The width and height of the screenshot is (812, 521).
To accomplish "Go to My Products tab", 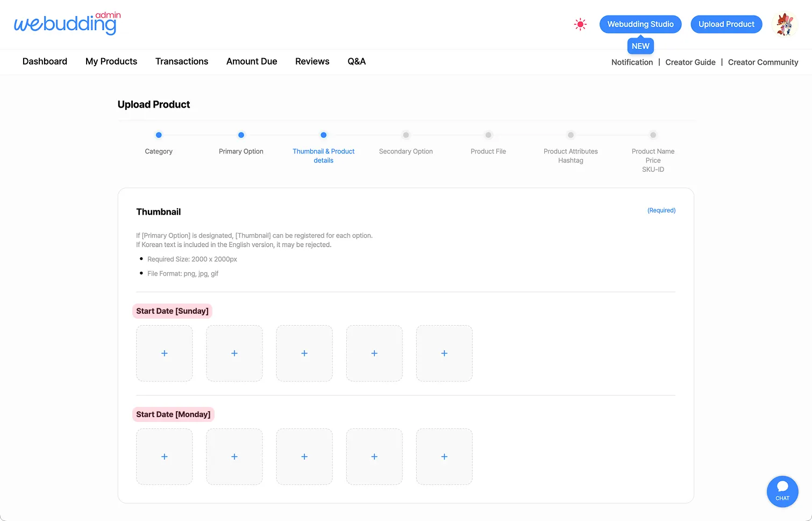I will coord(111,61).
